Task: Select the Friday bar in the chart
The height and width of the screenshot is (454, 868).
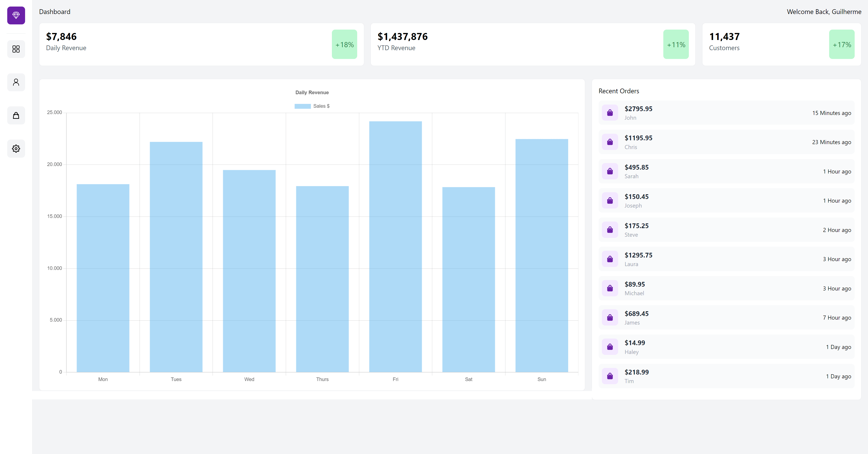Action: [395, 246]
